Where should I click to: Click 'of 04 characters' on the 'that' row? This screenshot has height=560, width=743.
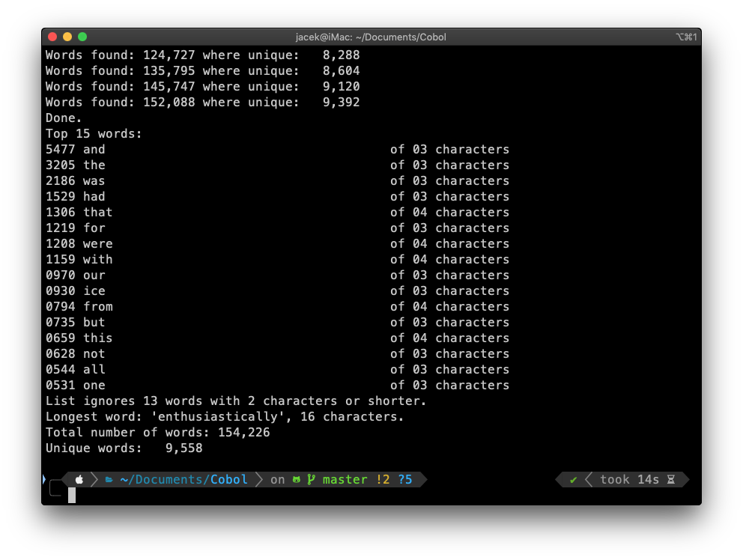click(x=449, y=213)
